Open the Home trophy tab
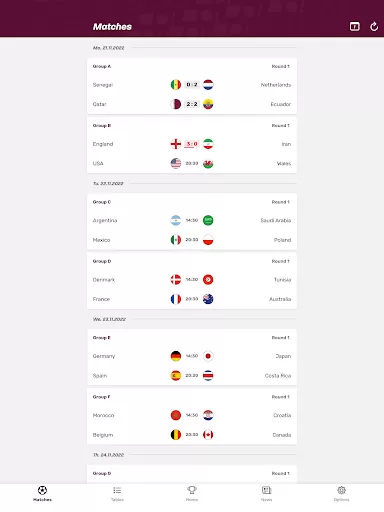This screenshot has width=384, height=512. click(x=192, y=494)
